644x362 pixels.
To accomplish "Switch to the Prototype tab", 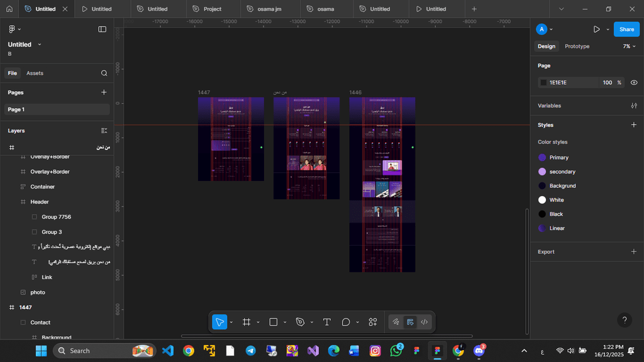I will 577,47.
